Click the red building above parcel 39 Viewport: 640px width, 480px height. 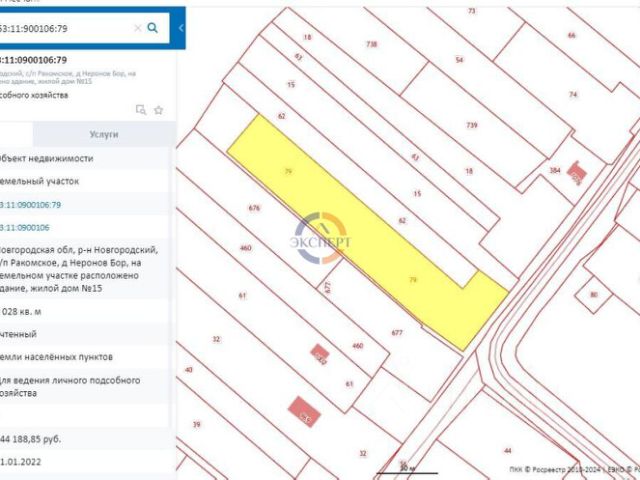[304, 412]
